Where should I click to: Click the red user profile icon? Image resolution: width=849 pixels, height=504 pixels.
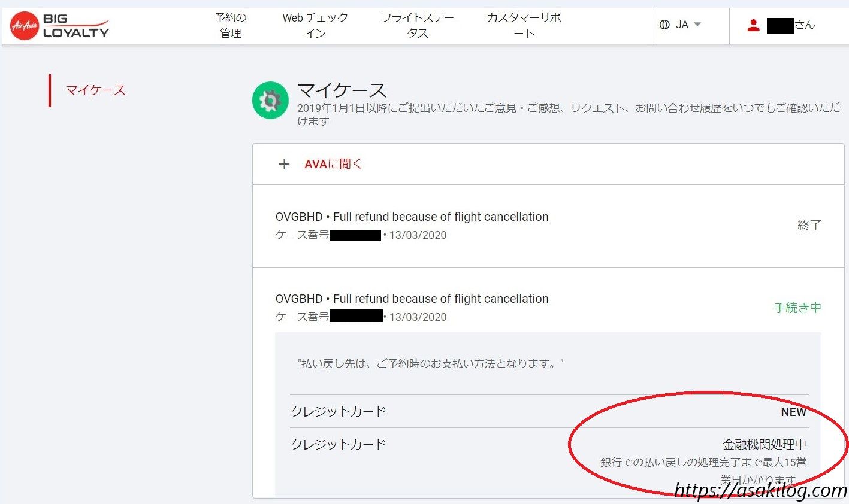[x=753, y=25]
